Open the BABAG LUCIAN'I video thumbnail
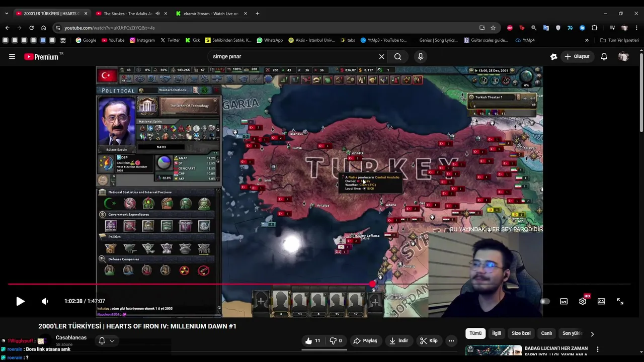 click(x=494, y=350)
